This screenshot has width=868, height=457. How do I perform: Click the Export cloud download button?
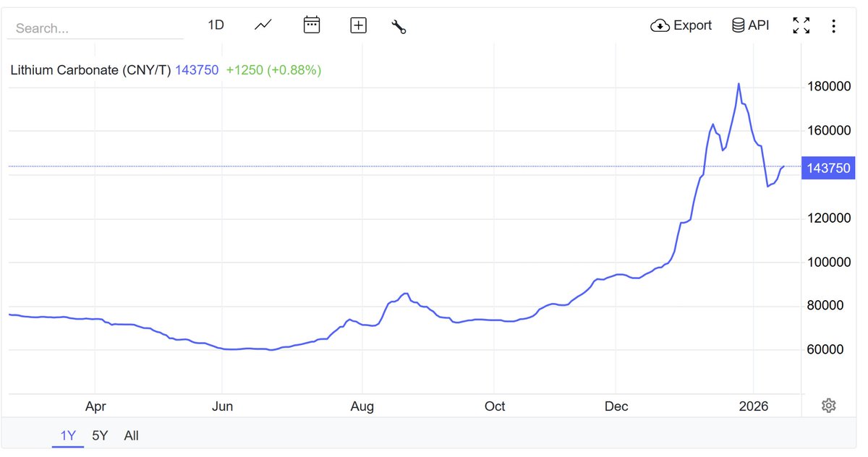(681, 25)
